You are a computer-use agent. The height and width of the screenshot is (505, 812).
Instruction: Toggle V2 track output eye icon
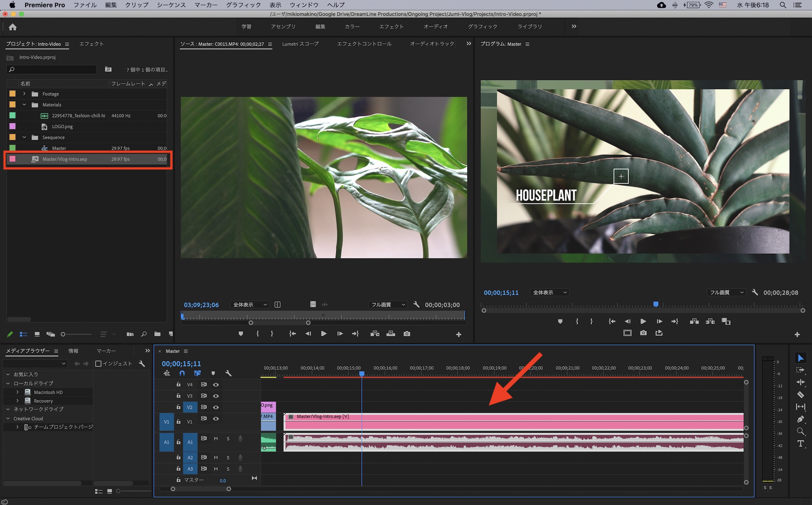216,407
